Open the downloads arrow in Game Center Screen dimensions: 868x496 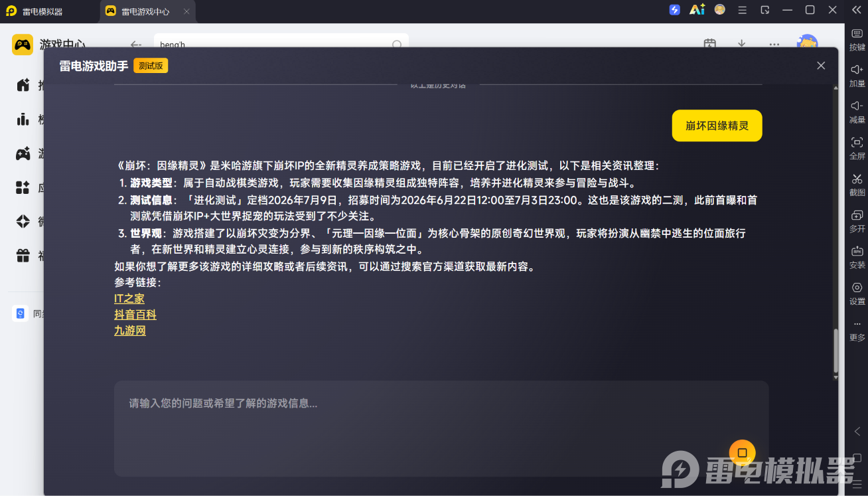(x=742, y=44)
